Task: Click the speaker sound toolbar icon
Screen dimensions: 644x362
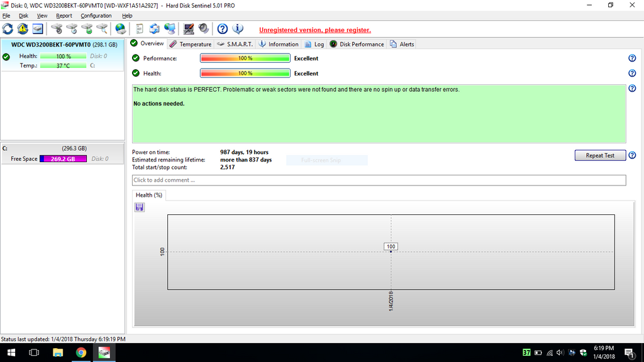Action: [204, 29]
